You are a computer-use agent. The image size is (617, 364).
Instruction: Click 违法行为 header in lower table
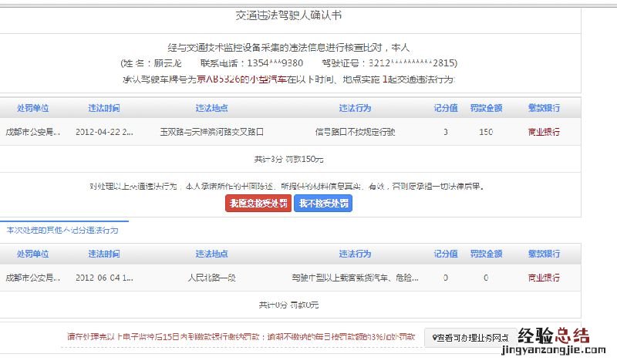(x=355, y=254)
